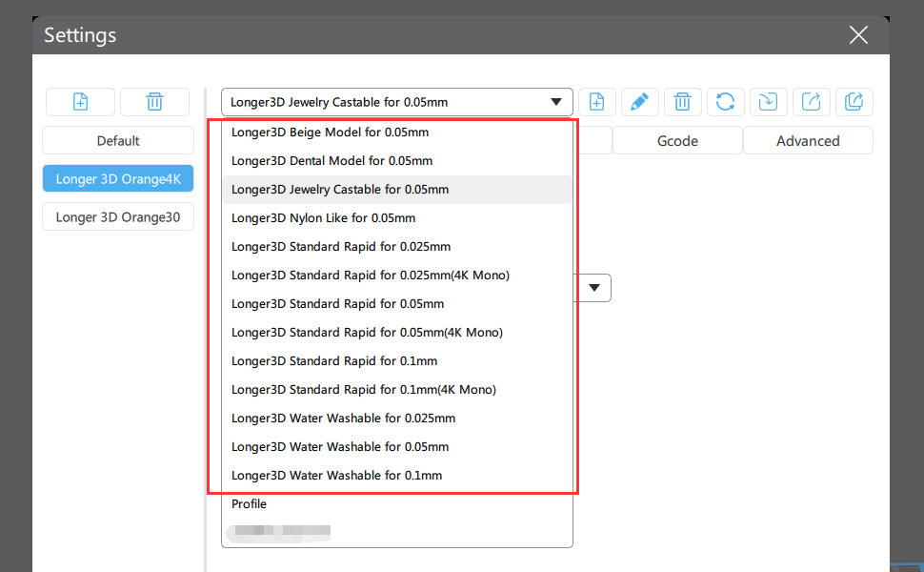Choose Standard Rapid for 0.05mm(4K Mono)
Image resolution: width=924 pixels, height=572 pixels.
(x=396, y=333)
